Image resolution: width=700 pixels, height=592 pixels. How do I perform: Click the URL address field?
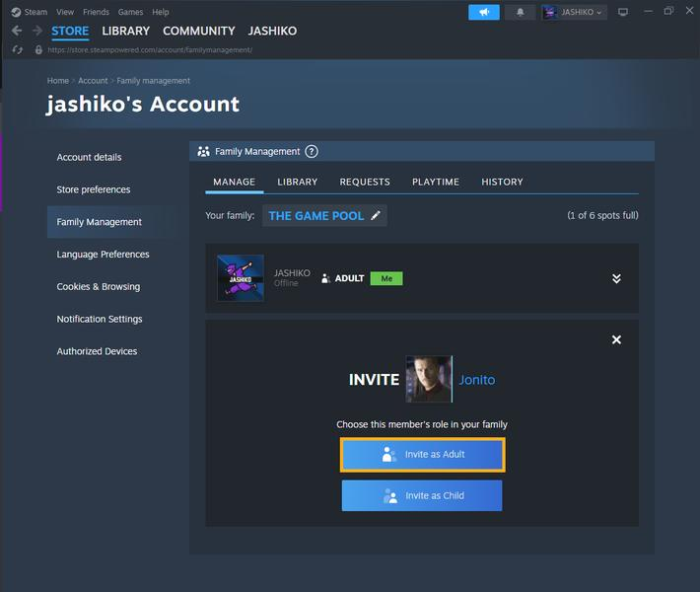(x=150, y=50)
